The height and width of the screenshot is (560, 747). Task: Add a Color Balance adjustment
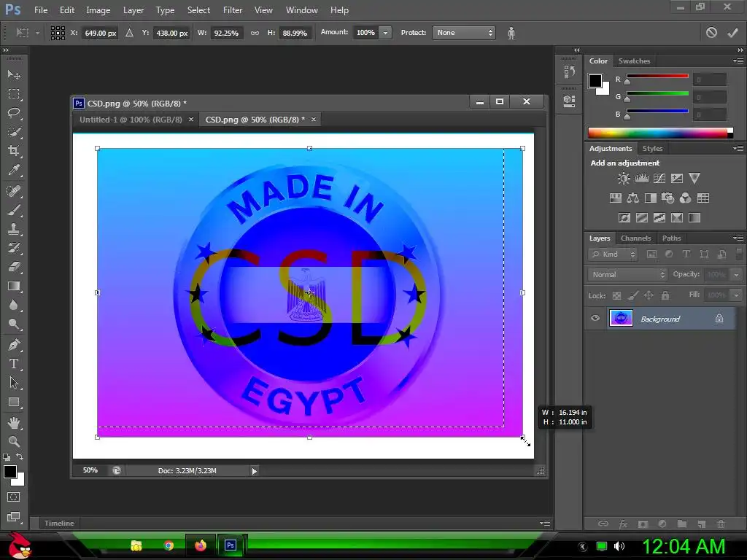[x=632, y=198]
